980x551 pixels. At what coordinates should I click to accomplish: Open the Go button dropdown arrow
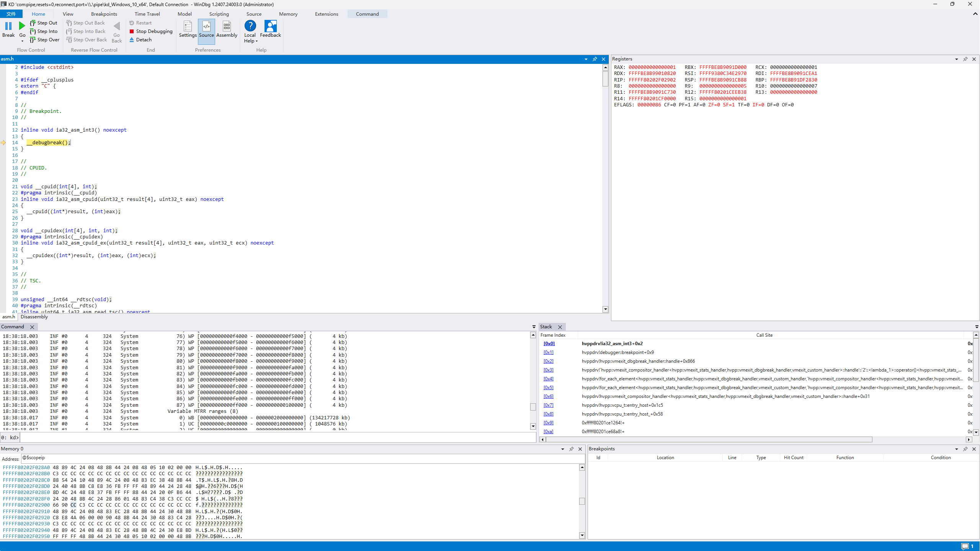point(22,41)
